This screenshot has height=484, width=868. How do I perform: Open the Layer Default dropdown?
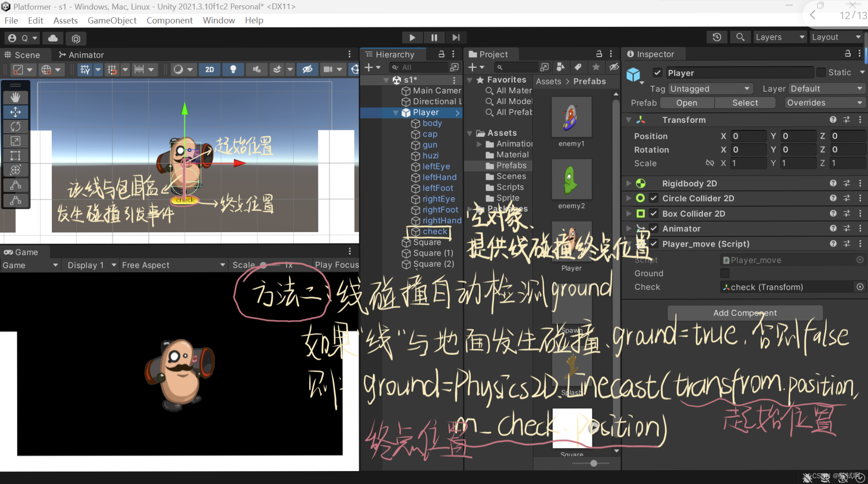point(826,89)
